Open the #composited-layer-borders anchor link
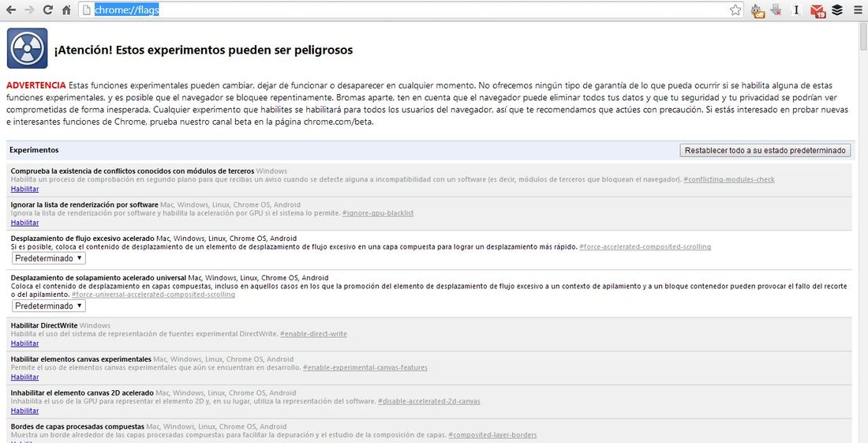Screen dimensions: 868x443 point(492,435)
